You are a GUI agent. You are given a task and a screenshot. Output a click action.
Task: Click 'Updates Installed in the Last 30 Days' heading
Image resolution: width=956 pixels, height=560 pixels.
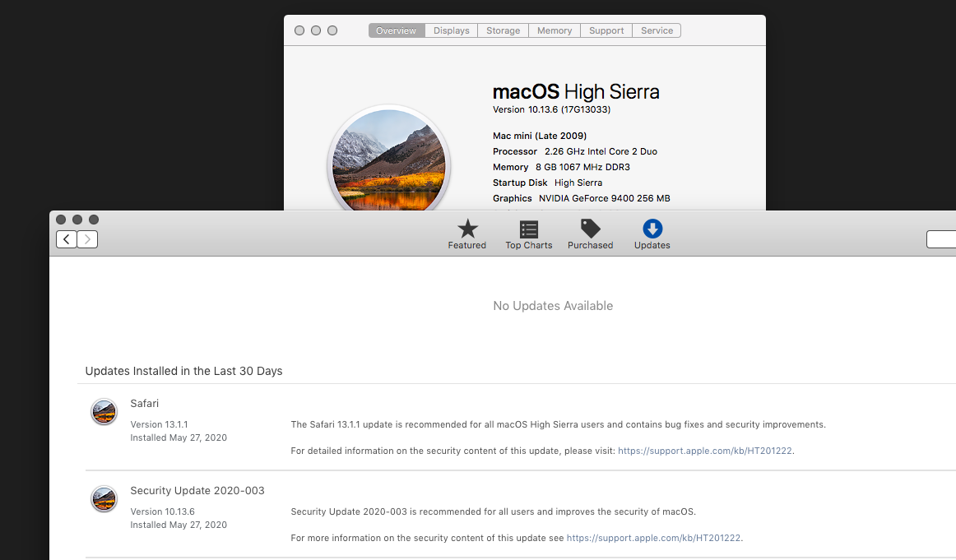(x=184, y=371)
